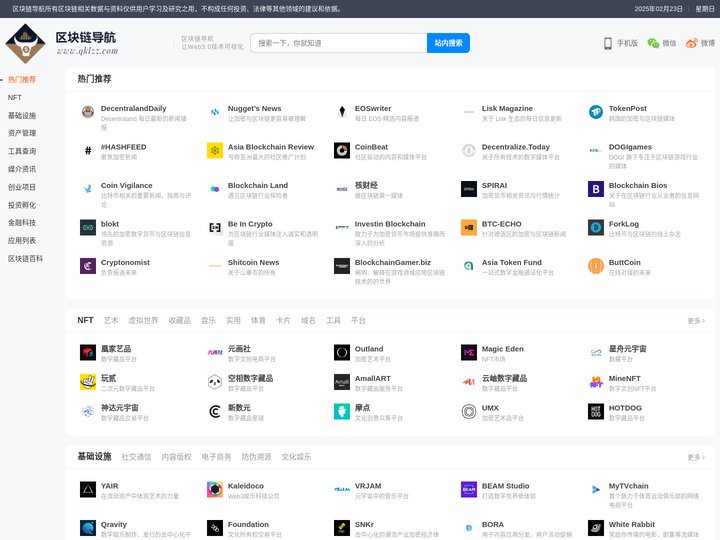Open the Decentralize.Today link
Screen dimensions: 720x540
[x=516, y=147]
